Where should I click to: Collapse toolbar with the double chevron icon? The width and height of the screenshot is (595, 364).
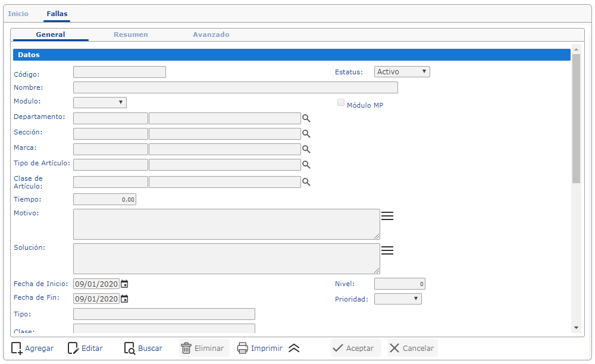[293, 349]
